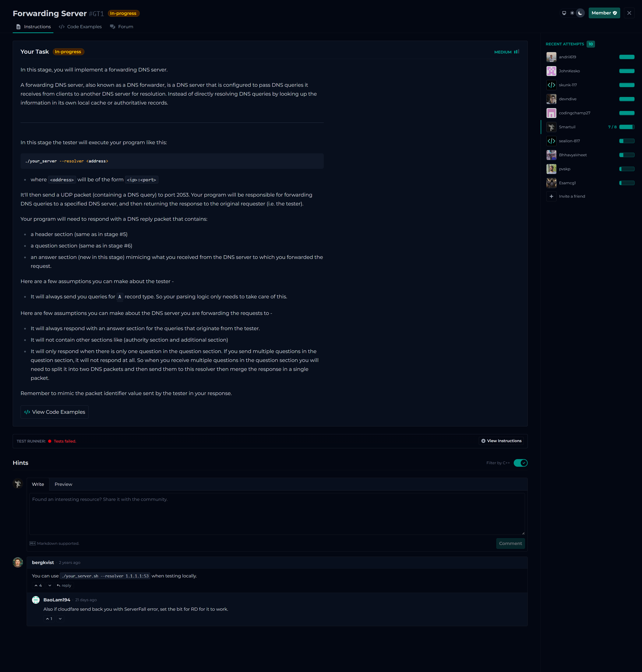Image resolution: width=642 pixels, height=672 pixels.
Task: Click the View Code Examples button
Action: (55, 412)
